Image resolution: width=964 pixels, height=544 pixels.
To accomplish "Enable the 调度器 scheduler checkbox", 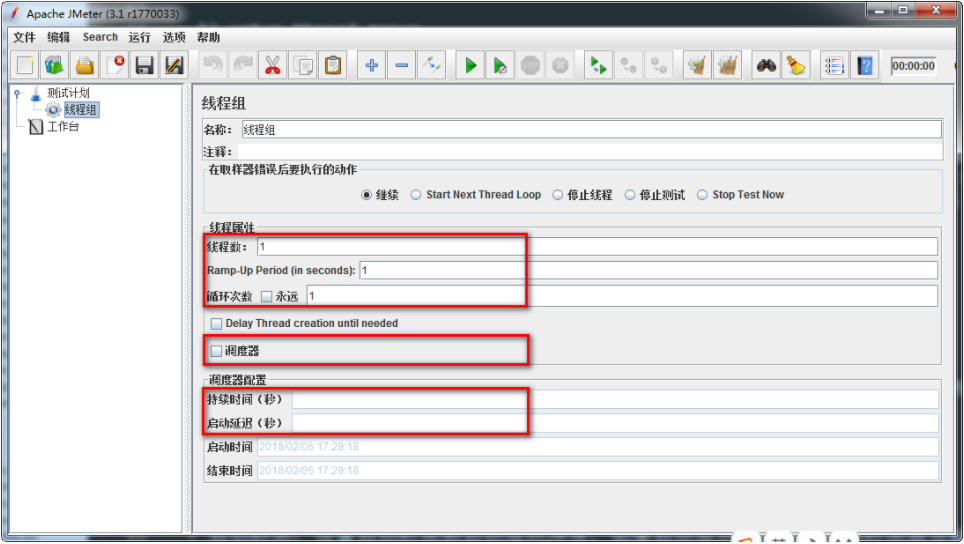I will (x=216, y=351).
